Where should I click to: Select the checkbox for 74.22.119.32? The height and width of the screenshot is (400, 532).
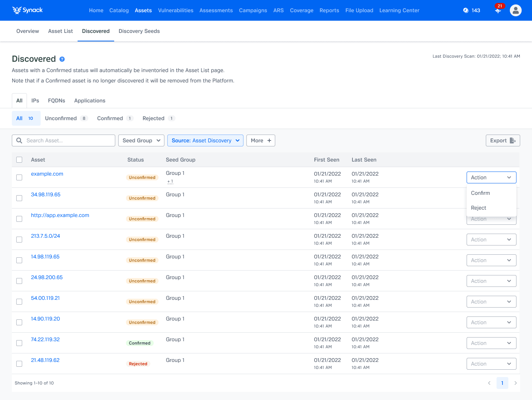pyautogui.click(x=19, y=343)
